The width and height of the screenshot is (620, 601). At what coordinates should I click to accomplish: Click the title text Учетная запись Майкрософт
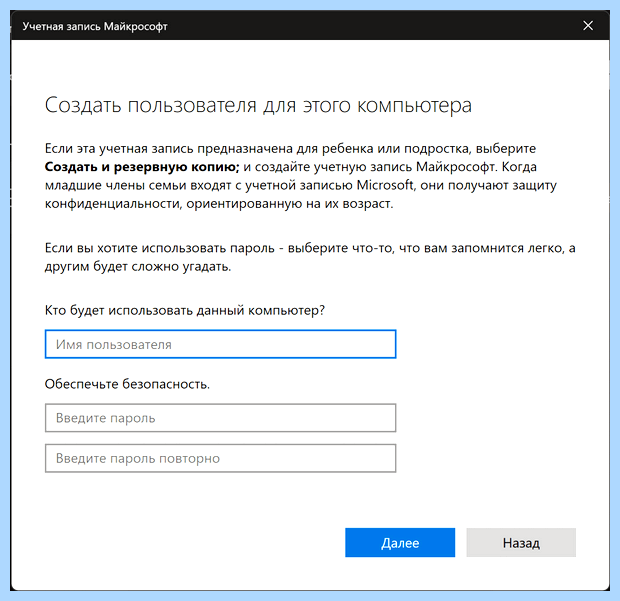(x=95, y=26)
